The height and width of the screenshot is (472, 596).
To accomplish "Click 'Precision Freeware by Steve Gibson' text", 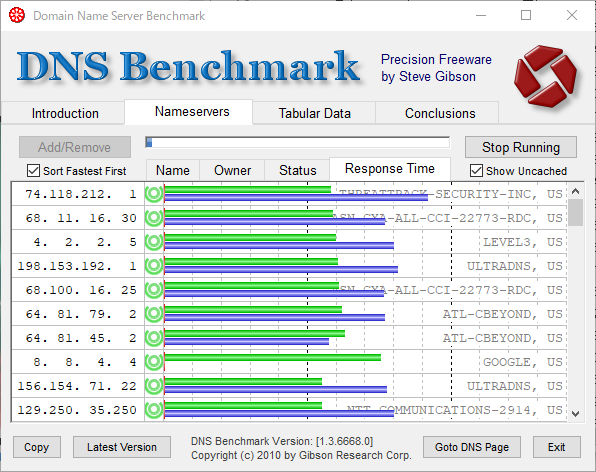I will [x=436, y=68].
